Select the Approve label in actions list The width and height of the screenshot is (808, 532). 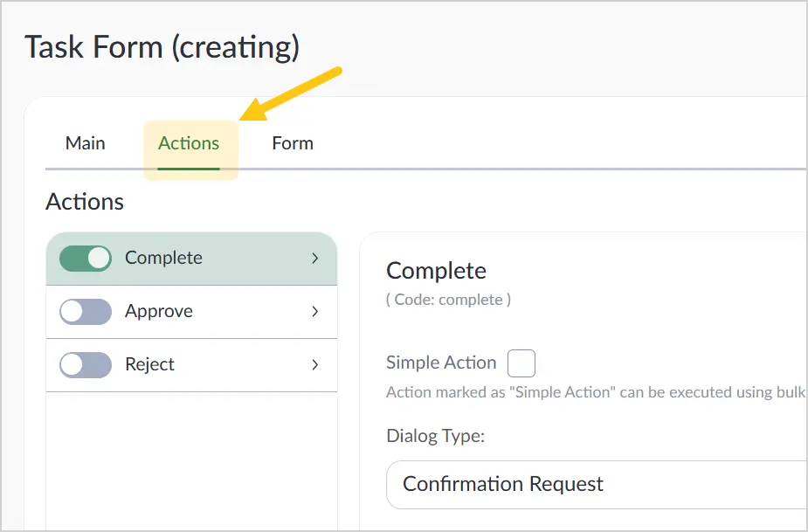(x=159, y=311)
